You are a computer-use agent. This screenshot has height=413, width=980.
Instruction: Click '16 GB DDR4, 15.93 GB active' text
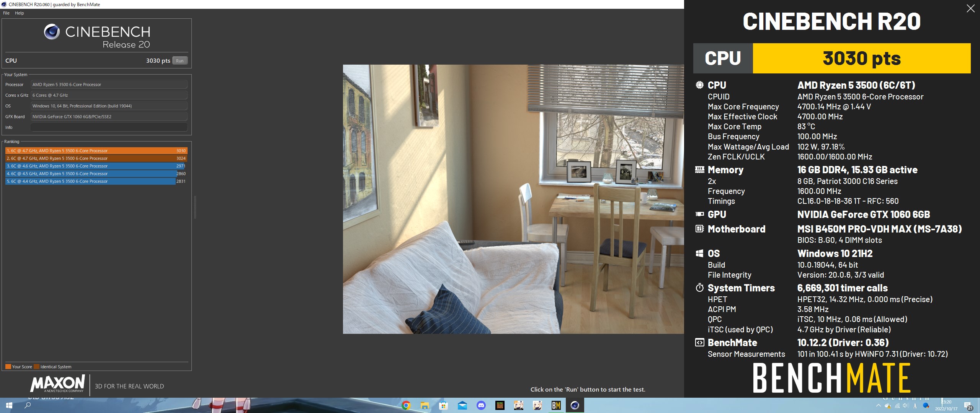(857, 170)
